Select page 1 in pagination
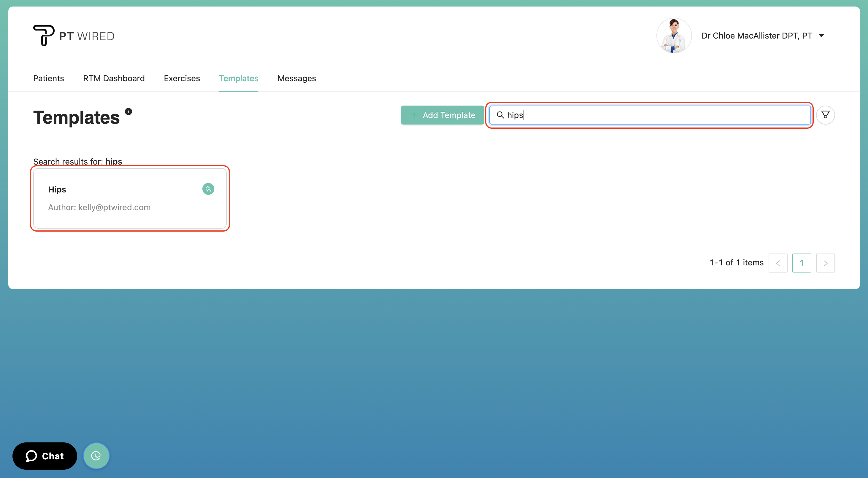Viewport: 868px width, 478px height. click(802, 263)
